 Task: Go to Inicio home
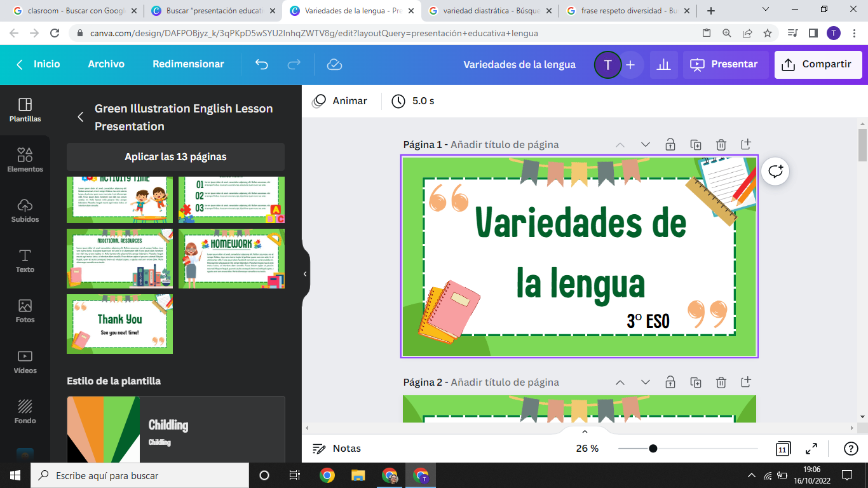[x=39, y=64]
